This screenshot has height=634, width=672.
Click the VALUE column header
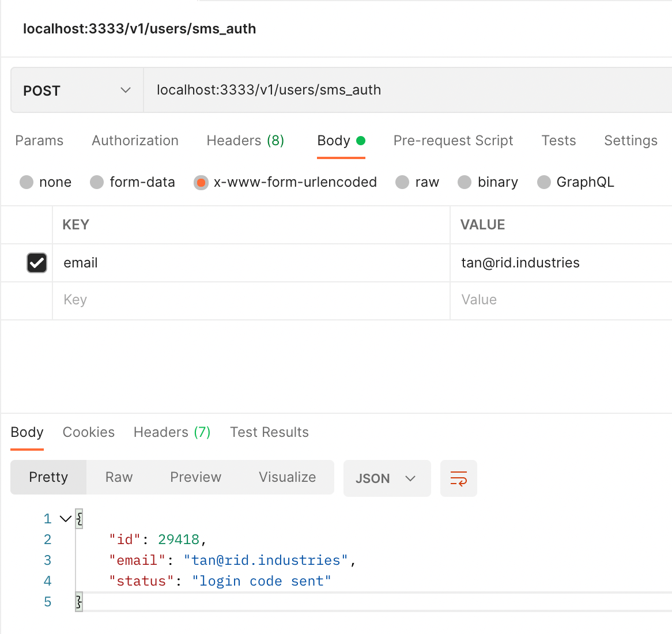(x=482, y=225)
